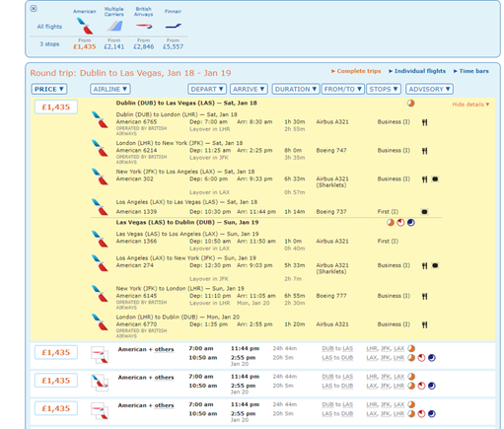Select the highlighted £1,435 price button
Screen dimensions: 504x429
click(56, 107)
